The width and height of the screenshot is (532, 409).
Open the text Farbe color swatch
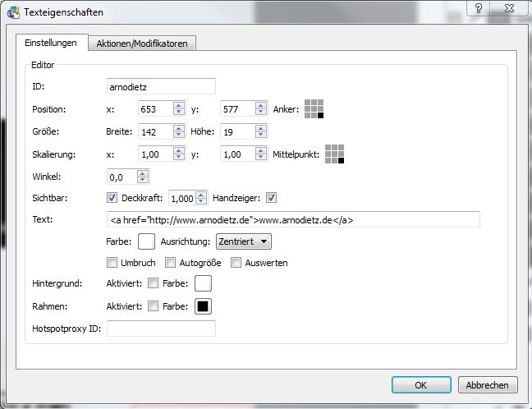[146, 241]
